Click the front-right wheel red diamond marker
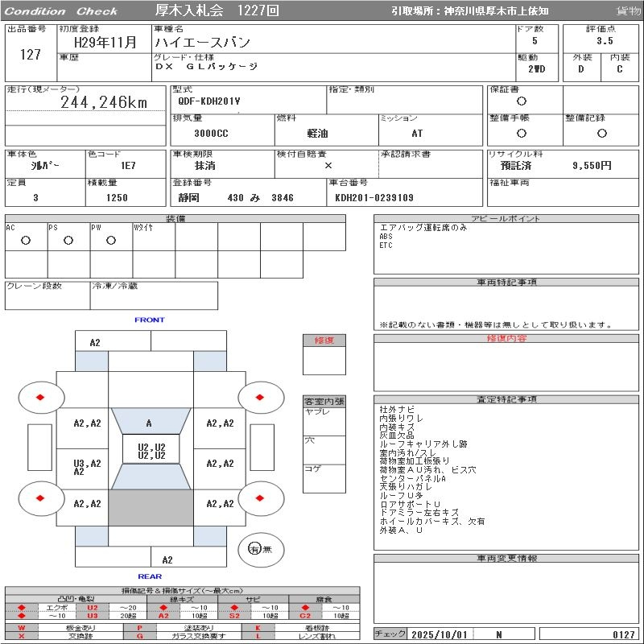The image size is (644, 644). pos(261,397)
